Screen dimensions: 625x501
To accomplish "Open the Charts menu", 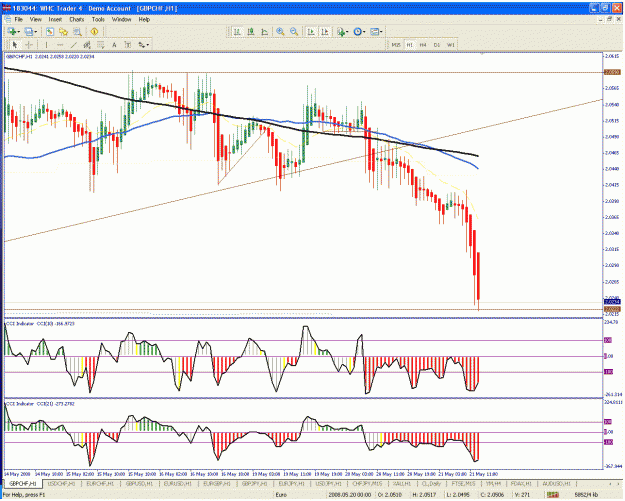I will coord(77,19).
